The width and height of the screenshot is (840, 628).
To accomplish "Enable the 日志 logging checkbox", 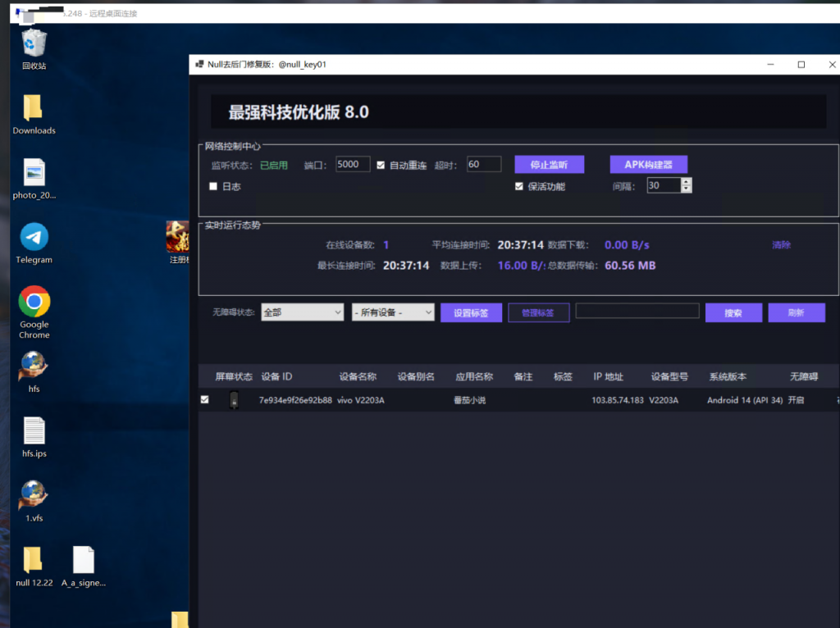I will click(x=213, y=185).
